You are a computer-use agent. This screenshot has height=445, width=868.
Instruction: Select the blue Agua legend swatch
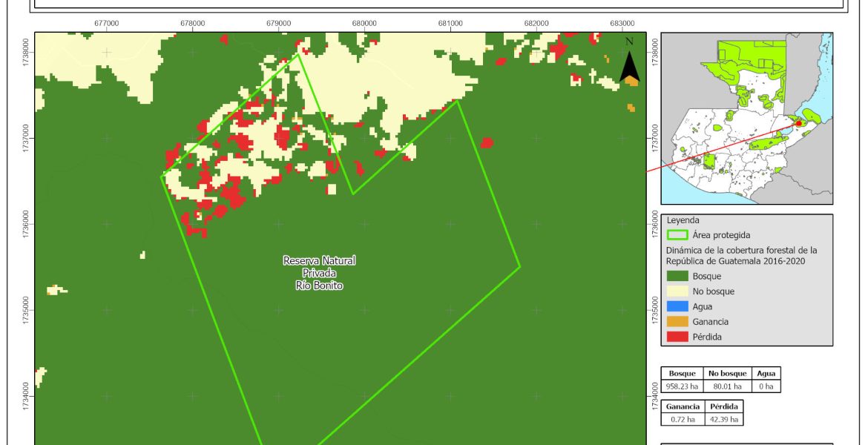tap(677, 307)
